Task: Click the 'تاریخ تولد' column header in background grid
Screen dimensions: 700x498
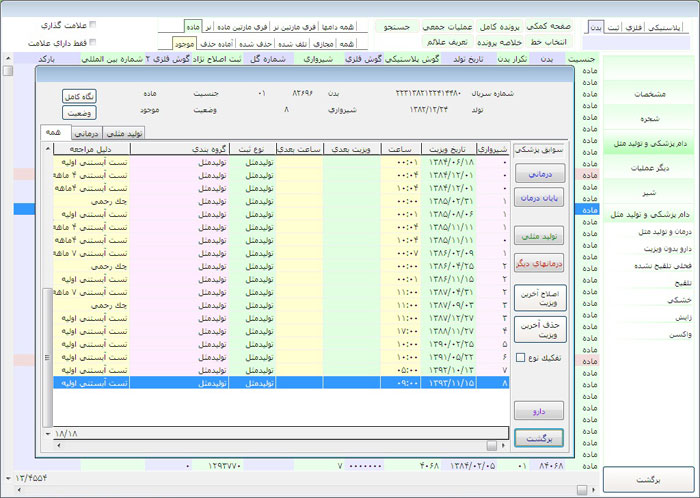Action: click(x=468, y=59)
